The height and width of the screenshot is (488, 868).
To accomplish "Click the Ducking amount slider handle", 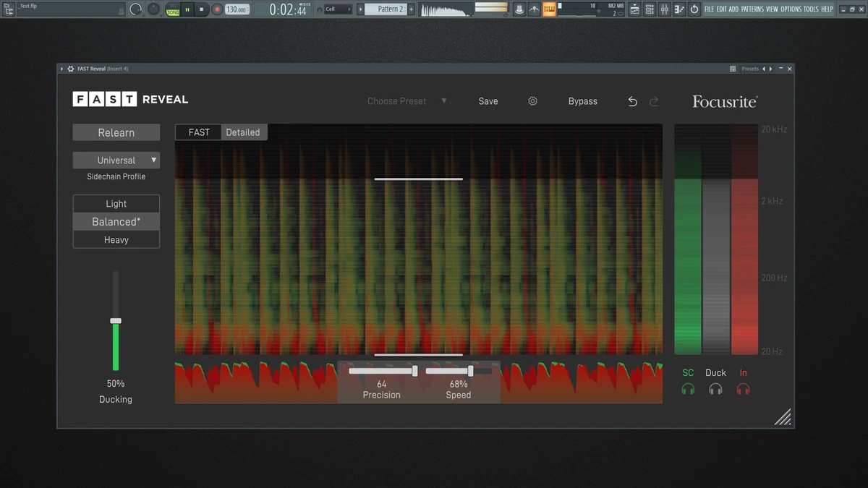I will [x=116, y=321].
